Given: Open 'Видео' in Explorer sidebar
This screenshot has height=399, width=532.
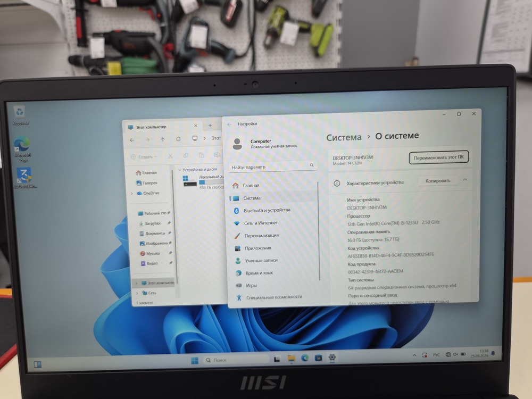Looking at the screenshot, I should pos(149,263).
